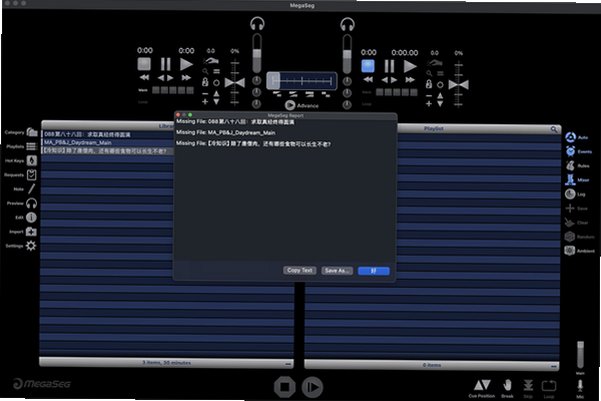The width and height of the screenshot is (601, 401).
Task: Click the left deck top EQ knob
Action: point(256,81)
